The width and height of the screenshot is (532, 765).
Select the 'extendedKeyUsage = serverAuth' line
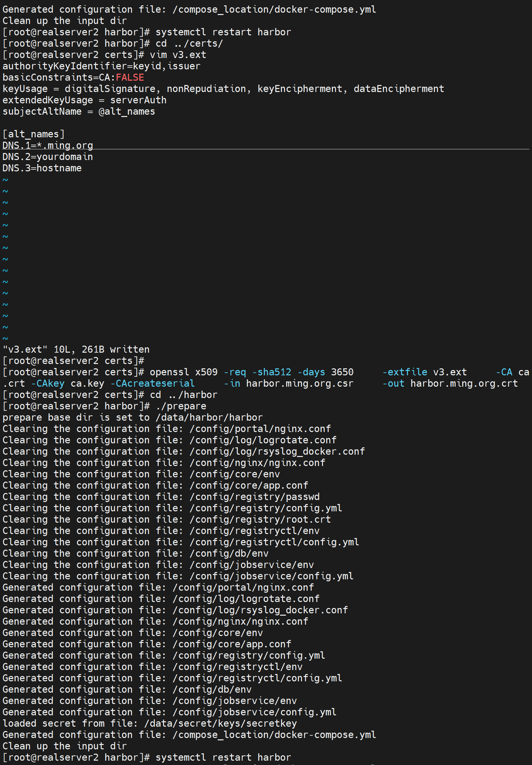[x=84, y=100]
